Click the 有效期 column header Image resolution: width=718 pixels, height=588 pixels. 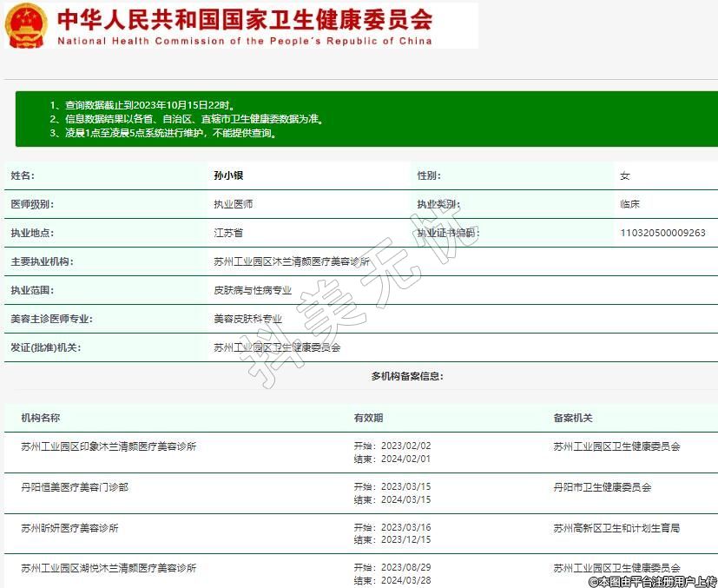click(368, 418)
